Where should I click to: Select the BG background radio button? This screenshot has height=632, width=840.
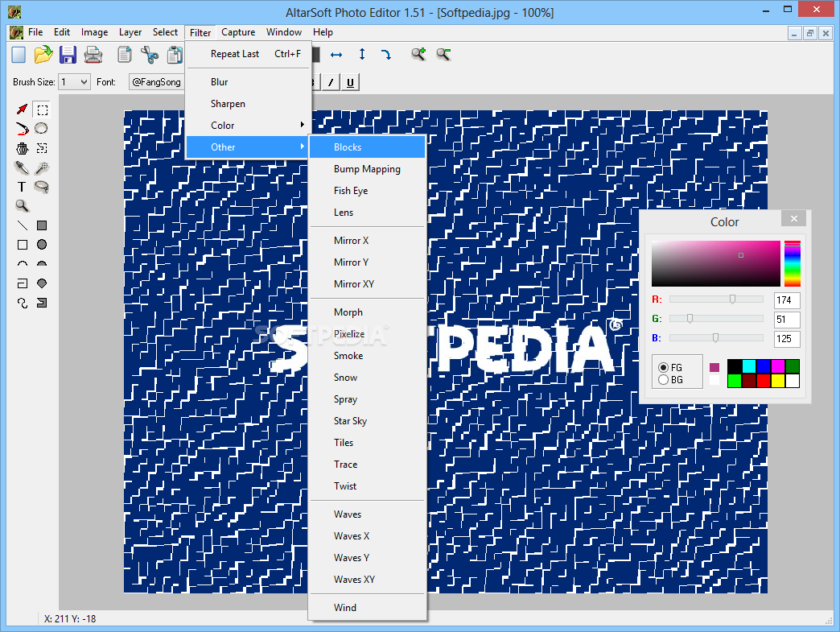click(663, 379)
